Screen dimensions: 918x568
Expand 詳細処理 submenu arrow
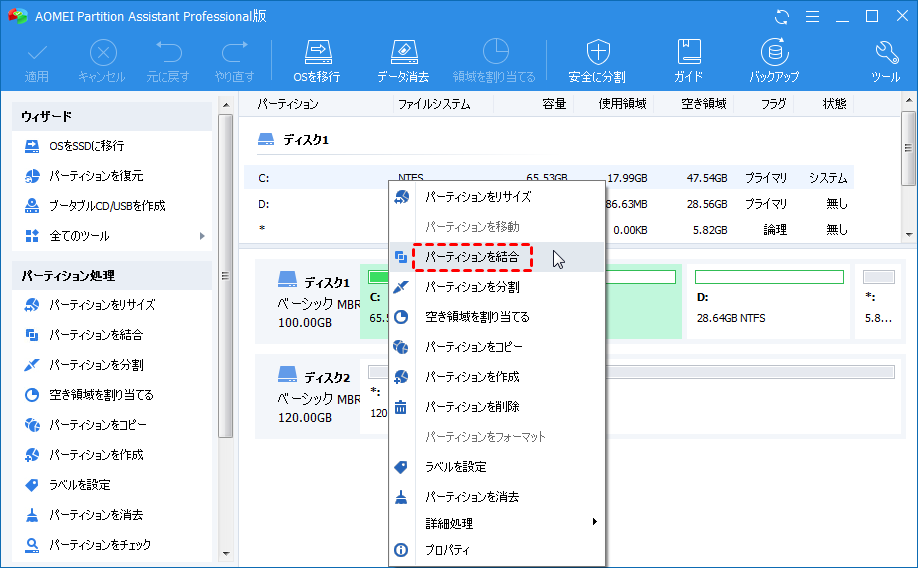pyautogui.click(x=594, y=522)
